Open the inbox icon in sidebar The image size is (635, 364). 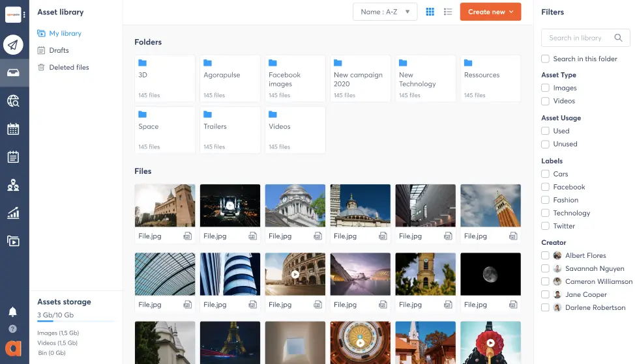(13, 72)
